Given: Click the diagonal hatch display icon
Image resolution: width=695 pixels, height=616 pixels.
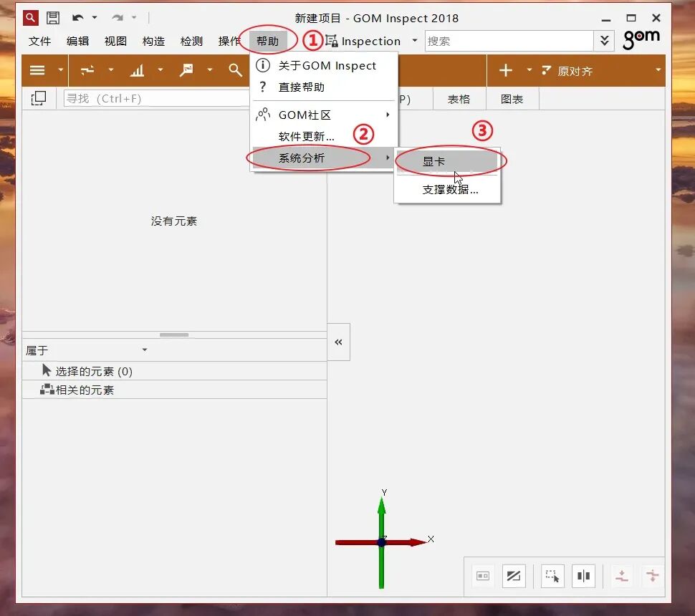Looking at the screenshot, I should [x=514, y=576].
